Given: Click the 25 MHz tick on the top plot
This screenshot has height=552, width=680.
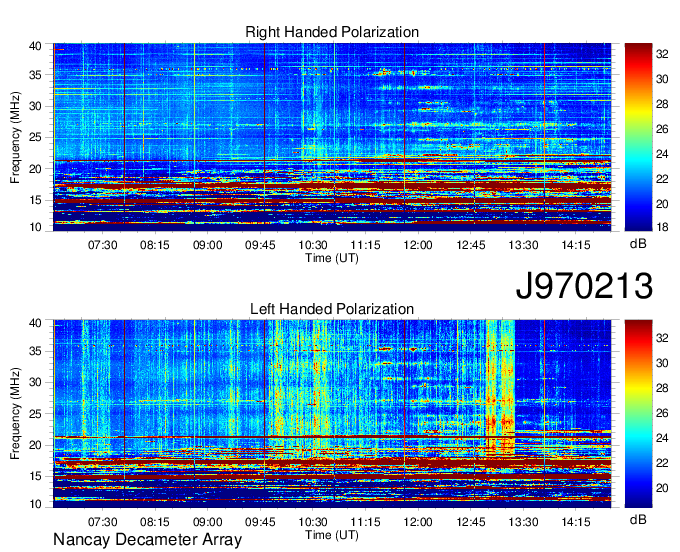Looking at the screenshot, I should coord(36,137).
